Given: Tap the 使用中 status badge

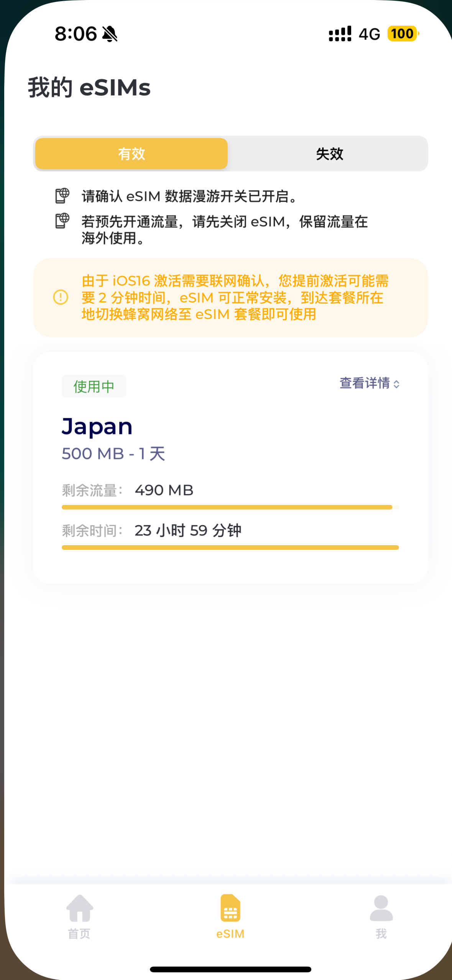Looking at the screenshot, I should (94, 386).
